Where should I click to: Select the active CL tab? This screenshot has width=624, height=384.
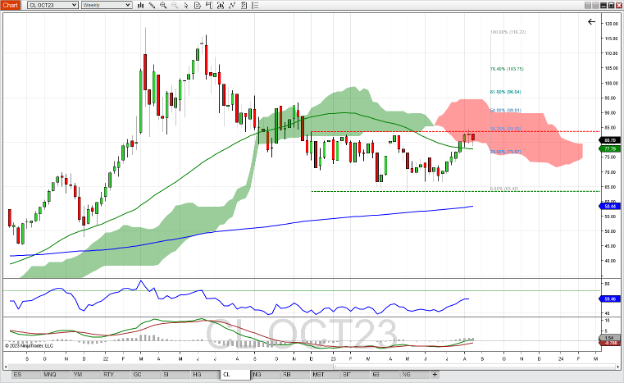(235, 374)
